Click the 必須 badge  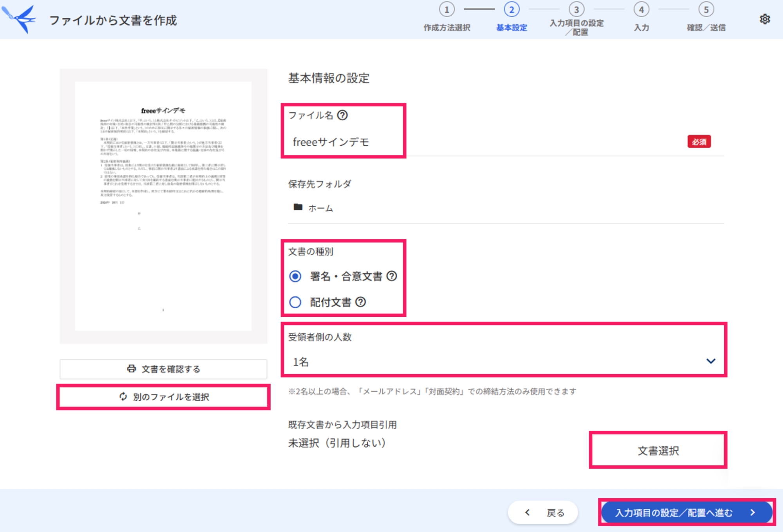click(x=699, y=141)
